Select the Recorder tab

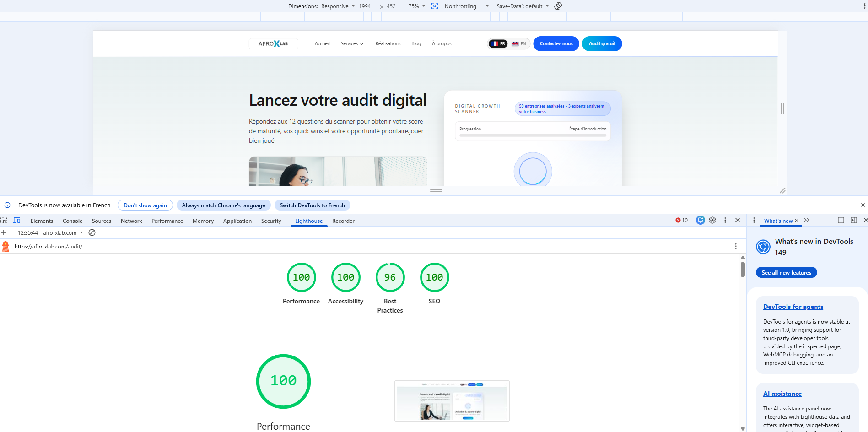tap(343, 221)
